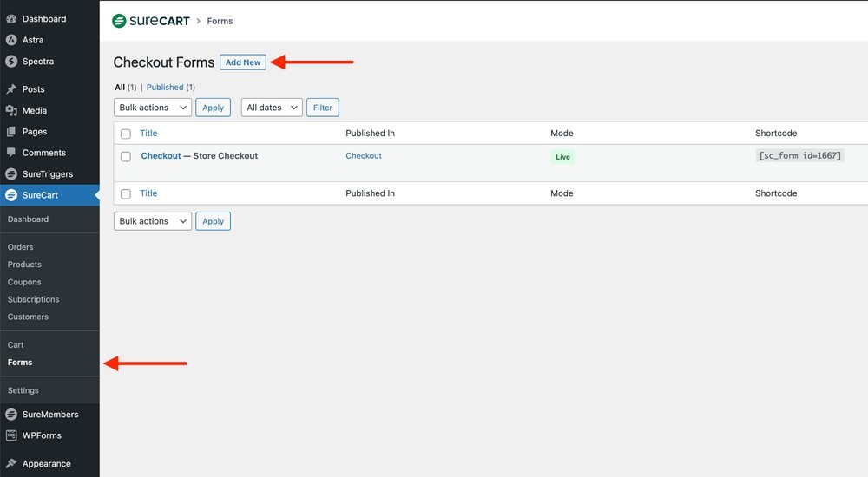Open SureMembers menu item
The width and height of the screenshot is (868, 477).
coord(49,414)
